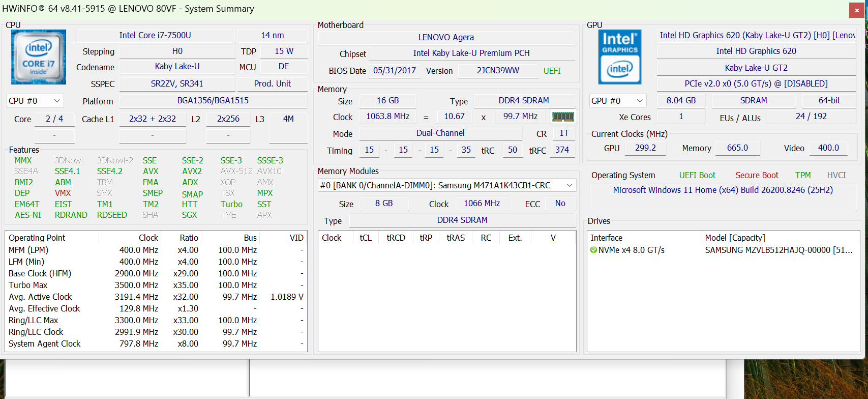
Task: Click the red Secure Boot indicator
Action: [x=757, y=175]
